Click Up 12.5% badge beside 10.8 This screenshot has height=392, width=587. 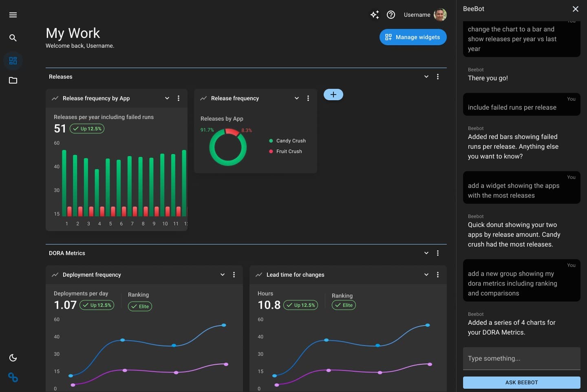(301, 305)
